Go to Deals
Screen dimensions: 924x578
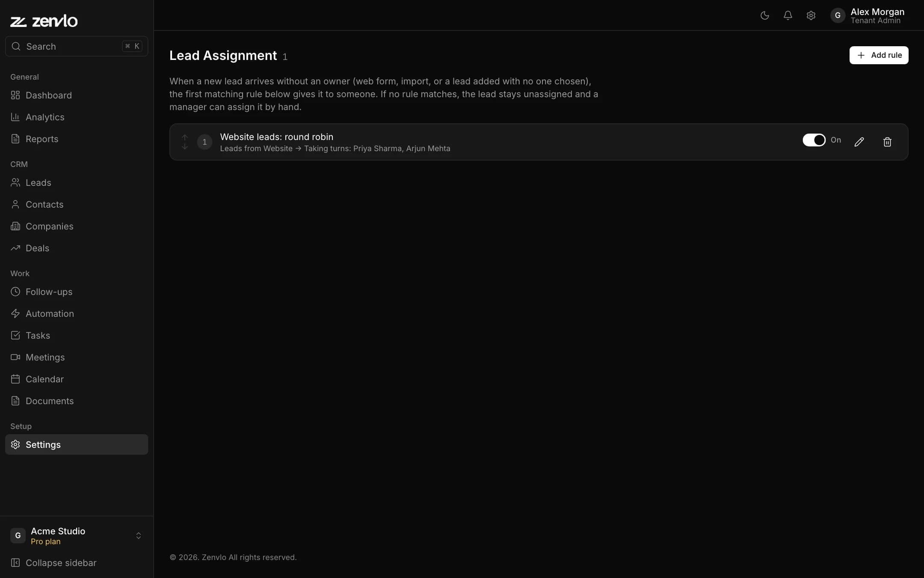coord(77,248)
